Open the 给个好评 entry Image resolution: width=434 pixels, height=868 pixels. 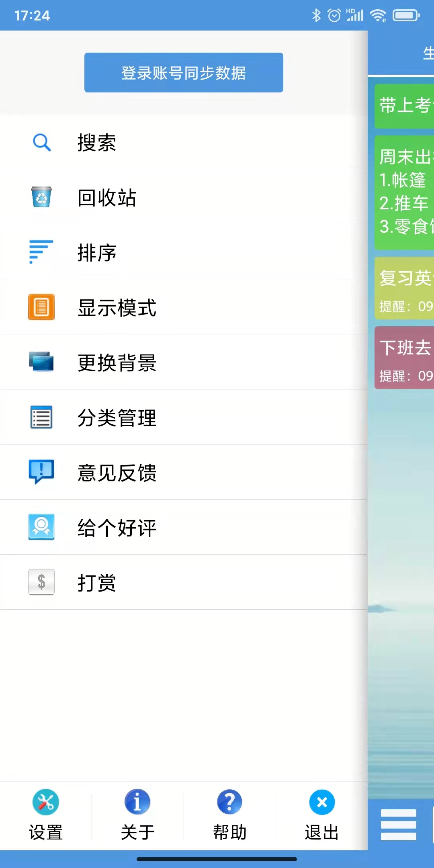tap(184, 527)
